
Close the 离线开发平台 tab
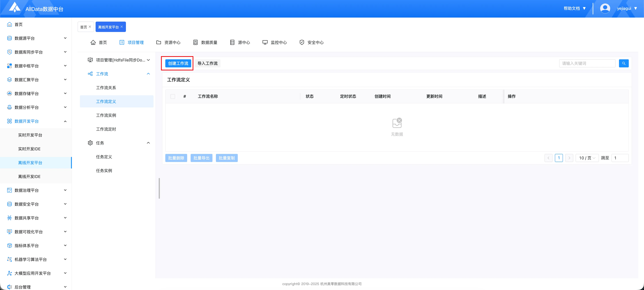pos(122,27)
